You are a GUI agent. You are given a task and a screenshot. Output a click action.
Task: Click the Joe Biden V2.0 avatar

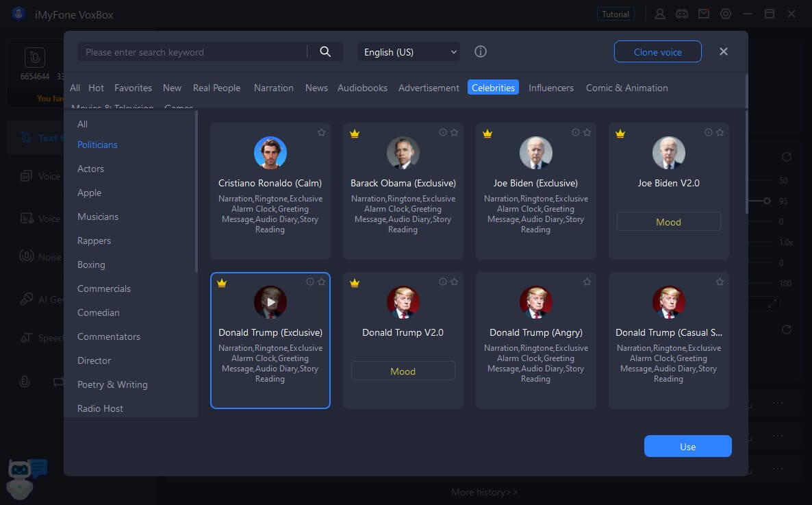pyautogui.click(x=668, y=152)
